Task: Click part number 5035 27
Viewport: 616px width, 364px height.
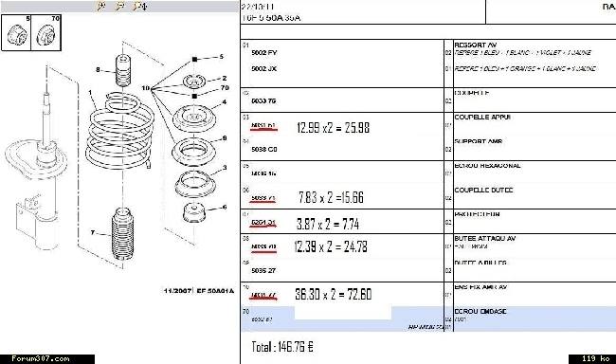Action: coord(263,270)
